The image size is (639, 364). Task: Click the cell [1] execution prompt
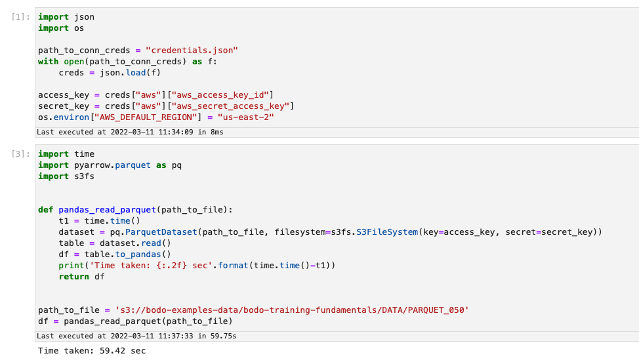[x=20, y=16]
